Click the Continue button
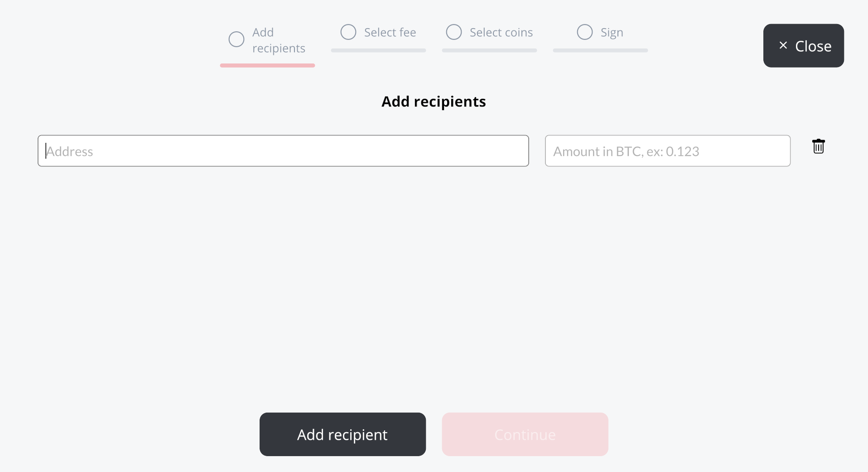The height and width of the screenshot is (472, 868). tap(525, 434)
